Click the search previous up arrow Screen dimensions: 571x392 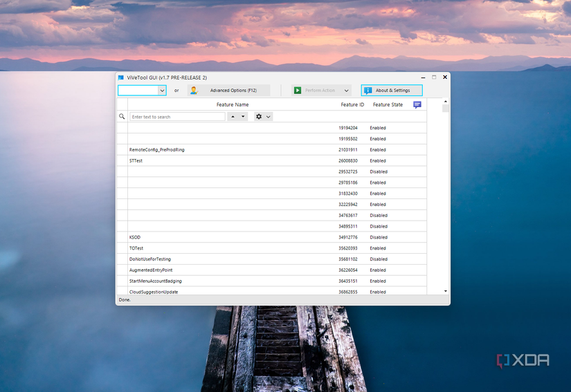pyautogui.click(x=233, y=117)
